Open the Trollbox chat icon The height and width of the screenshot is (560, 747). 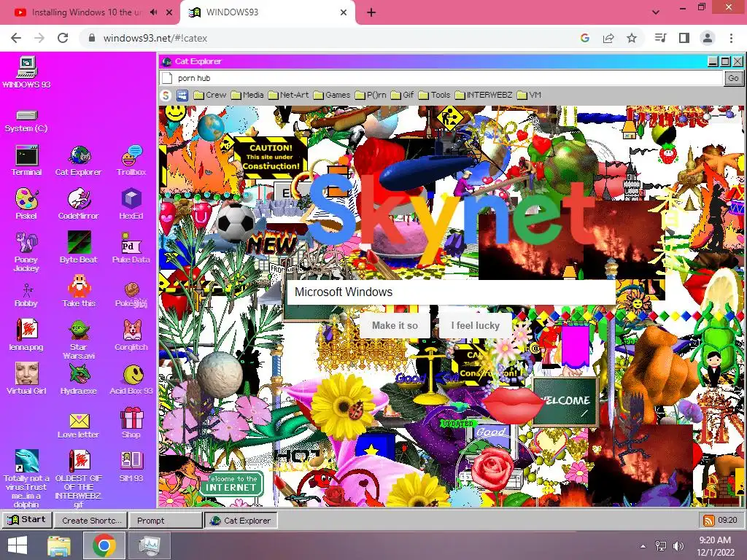(131, 161)
